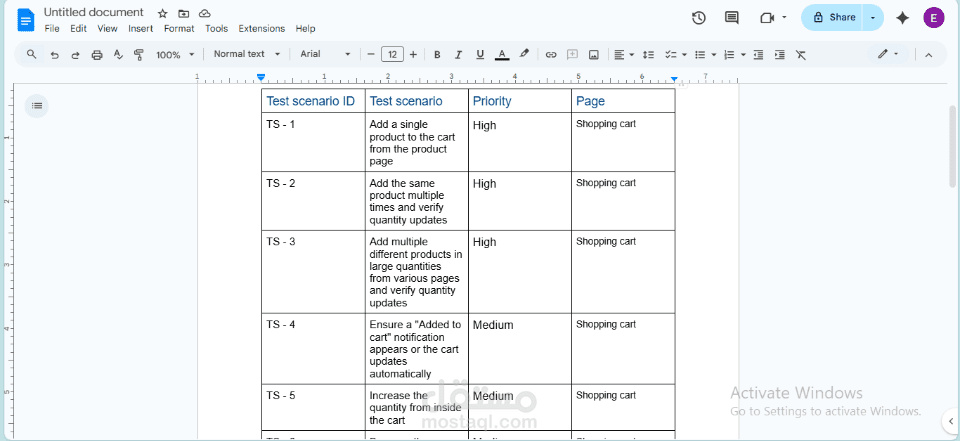Image resolution: width=960 pixels, height=441 pixels.
Task: Open the View menu
Action: pyautogui.click(x=107, y=29)
